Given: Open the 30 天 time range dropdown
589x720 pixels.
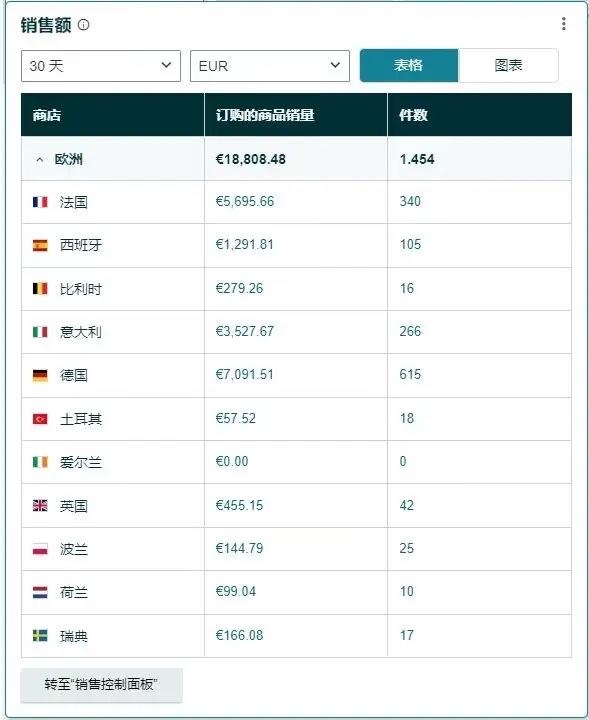Looking at the screenshot, I should click(101, 66).
